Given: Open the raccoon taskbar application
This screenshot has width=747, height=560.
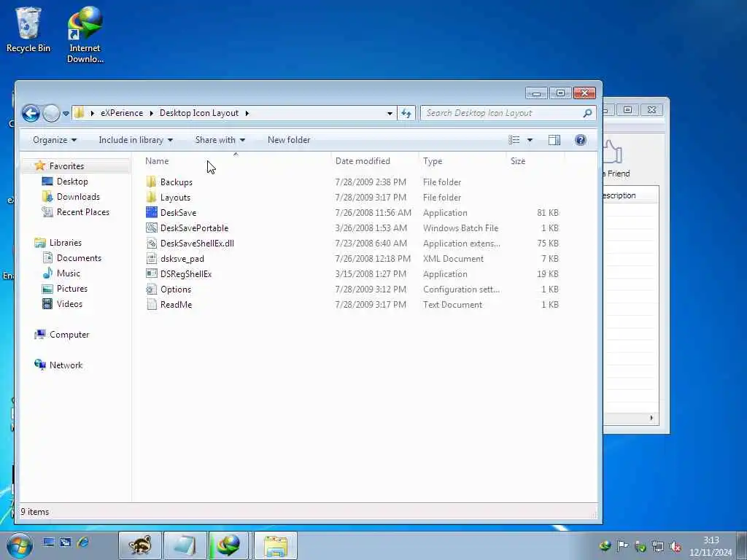Looking at the screenshot, I should [140, 545].
